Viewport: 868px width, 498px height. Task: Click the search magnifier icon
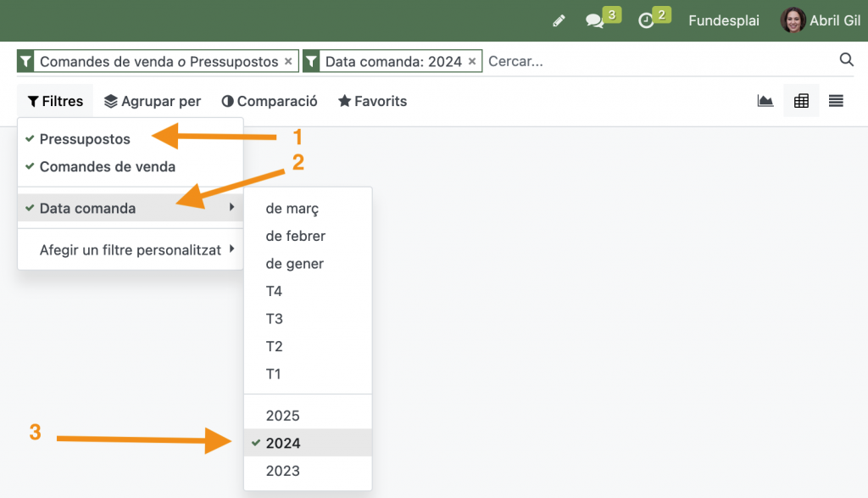pos(846,59)
